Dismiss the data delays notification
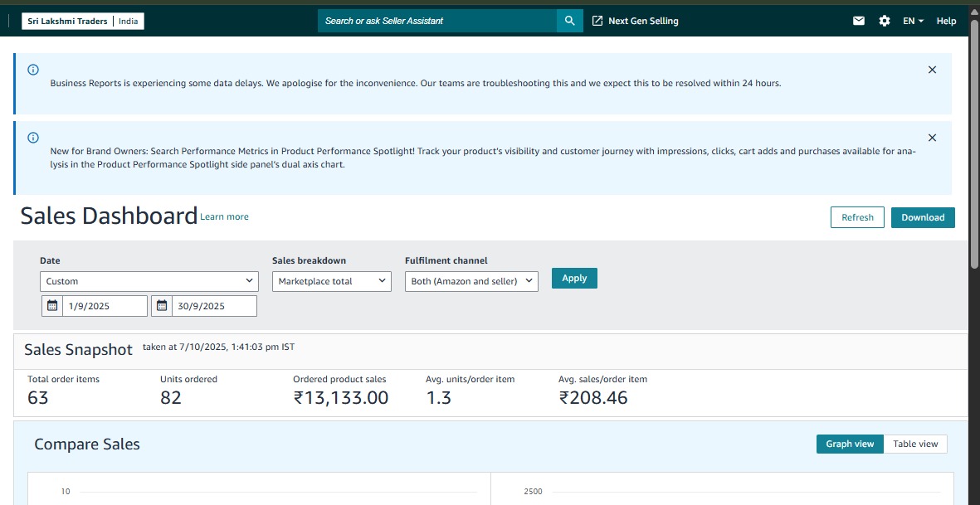 click(932, 70)
